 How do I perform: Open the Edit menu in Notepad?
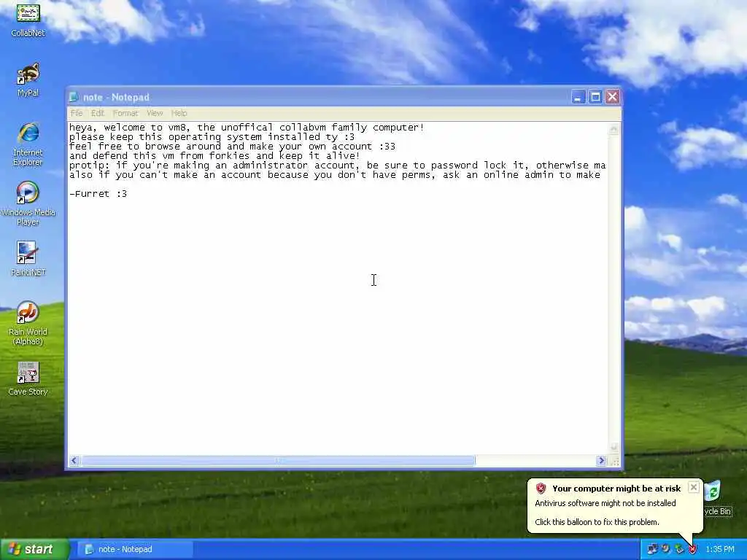pos(98,113)
